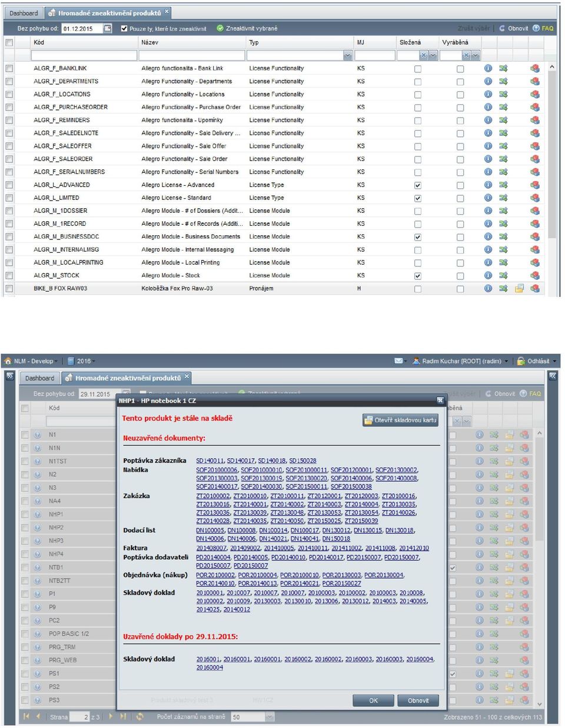Image resolution: width=565 pixels, height=728 pixels.
Task: Uncheck Složená for ALGR_L_ADVANCED
Action: click(418, 185)
